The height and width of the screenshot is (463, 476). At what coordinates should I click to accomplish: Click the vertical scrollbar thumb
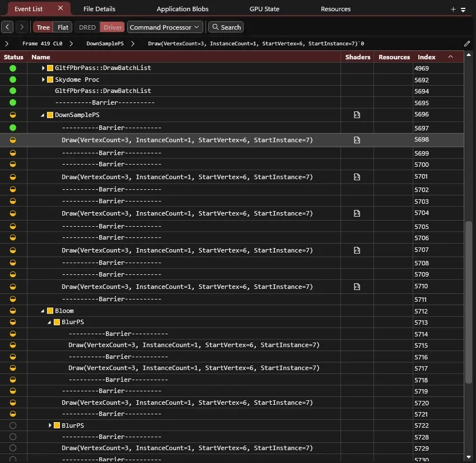pos(469,302)
